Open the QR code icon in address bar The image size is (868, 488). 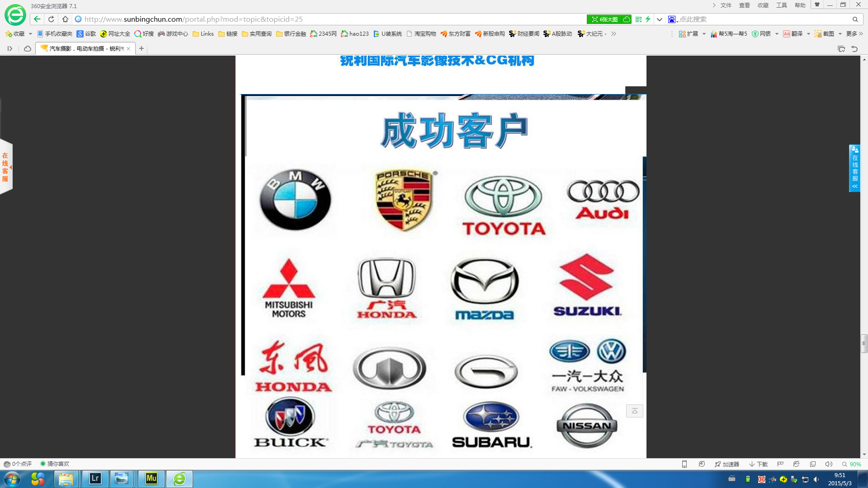click(638, 19)
